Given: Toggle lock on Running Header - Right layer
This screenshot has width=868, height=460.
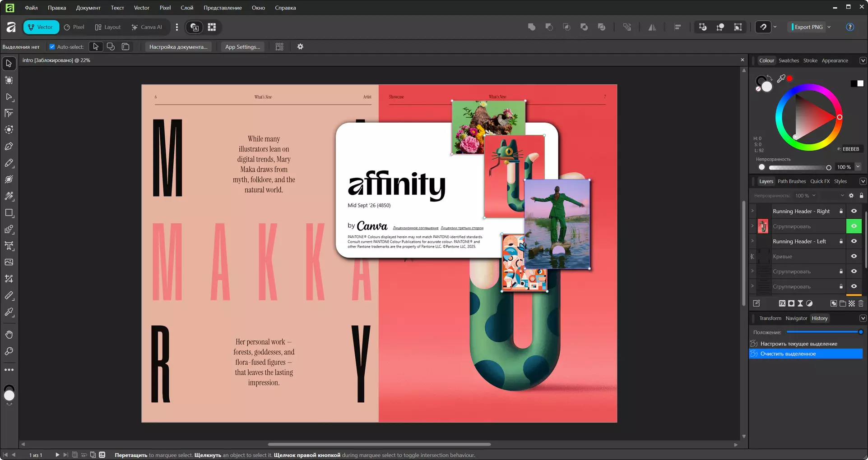Looking at the screenshot, I should pyautogui.click(x=841, y=211).
